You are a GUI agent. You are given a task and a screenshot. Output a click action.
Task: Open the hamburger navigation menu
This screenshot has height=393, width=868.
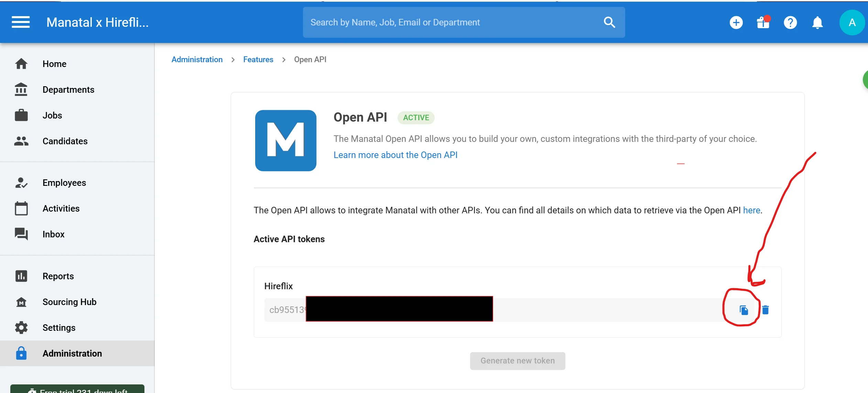(21, 22)
